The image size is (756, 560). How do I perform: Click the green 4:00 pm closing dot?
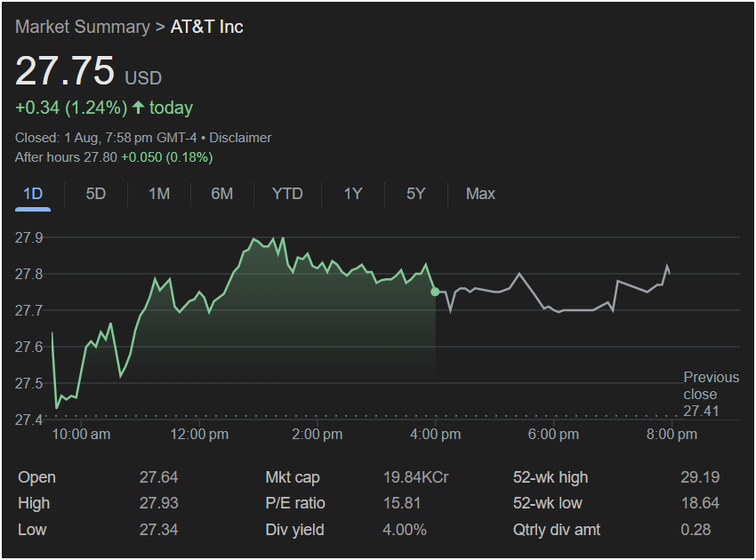pyautogui.click(x=435, y=292)
